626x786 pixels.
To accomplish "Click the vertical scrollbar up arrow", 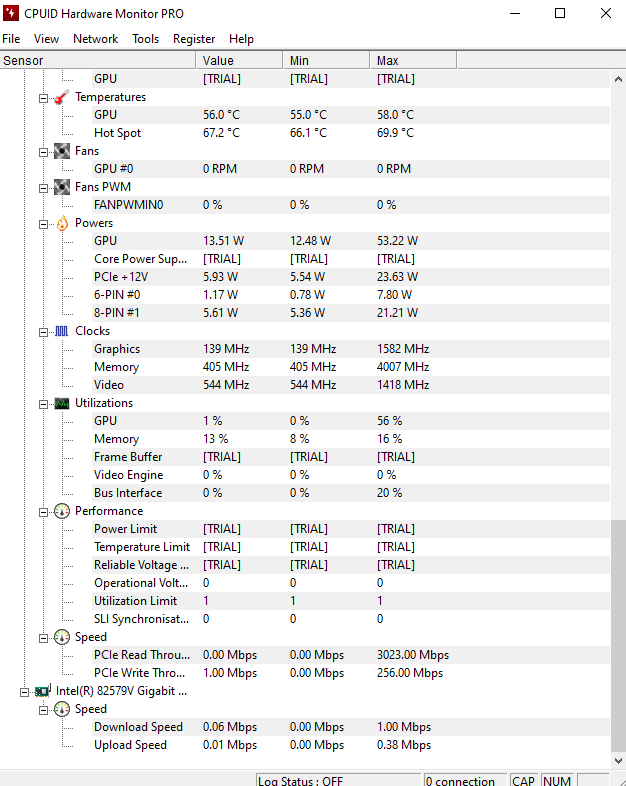I will 618,79.
